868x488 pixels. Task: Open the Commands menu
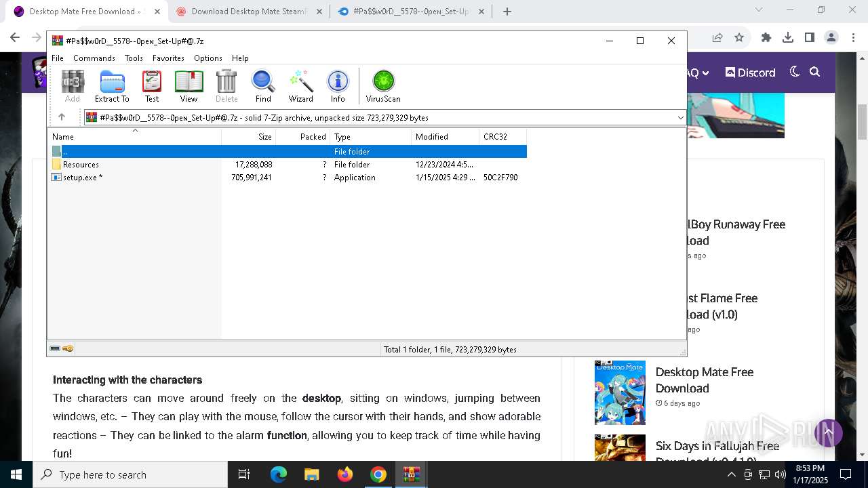click(x=94, y=58)
